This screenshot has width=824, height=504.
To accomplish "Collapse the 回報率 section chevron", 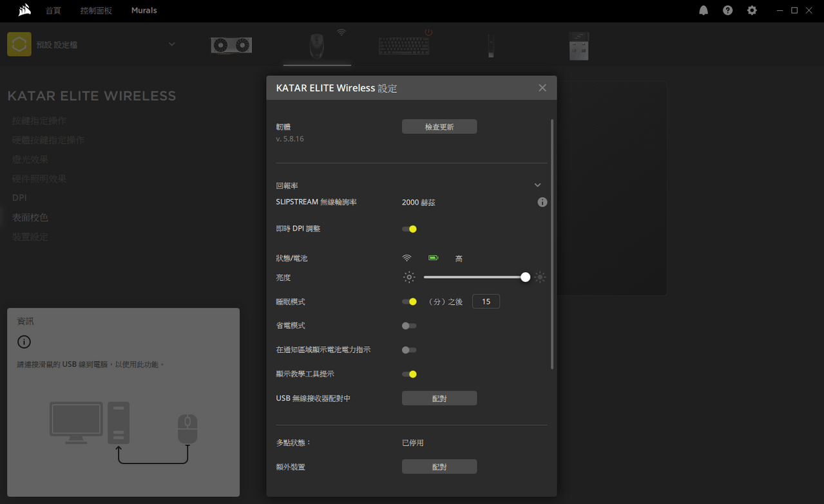I will tap(537, 185).
